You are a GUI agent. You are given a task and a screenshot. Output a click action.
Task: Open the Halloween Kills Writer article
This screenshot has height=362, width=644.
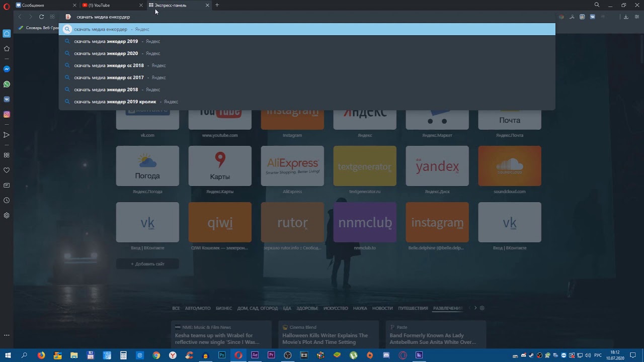click(x=329, y=334)
